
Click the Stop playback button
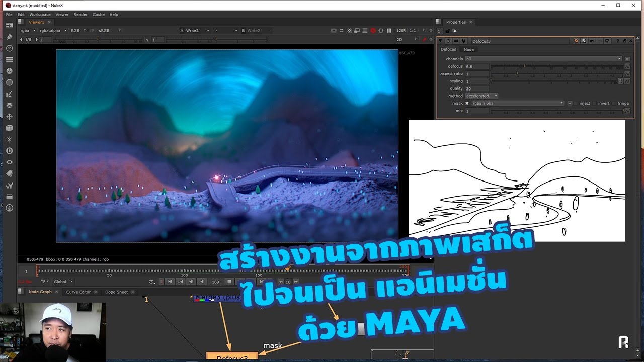(229, 282)
